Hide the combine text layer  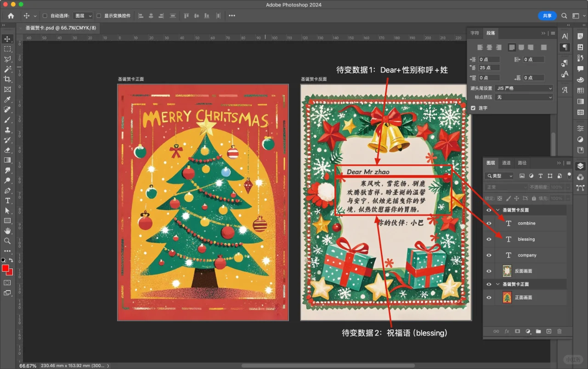(489, 224)
